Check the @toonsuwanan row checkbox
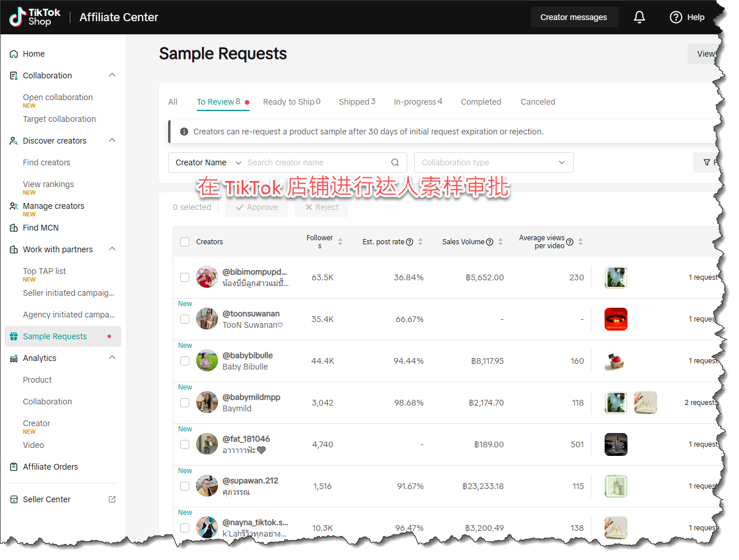Viewport: 739px width, 560px height. click(185, 319)
